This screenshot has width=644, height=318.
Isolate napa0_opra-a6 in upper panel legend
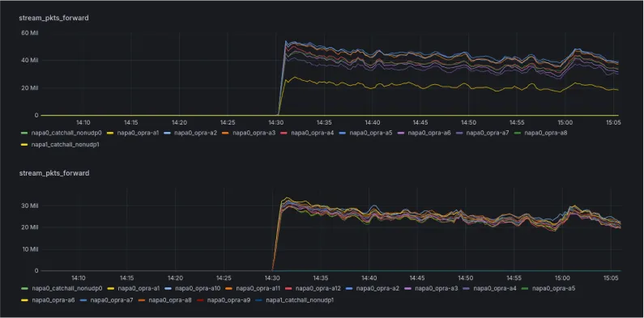(429, 133)
